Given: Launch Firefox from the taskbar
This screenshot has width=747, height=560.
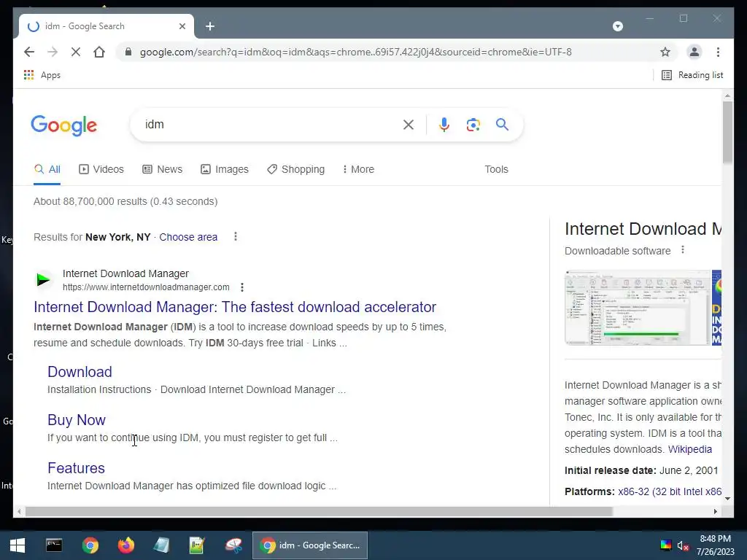Looking at the screenshot, I should click(x=125, y=545).
